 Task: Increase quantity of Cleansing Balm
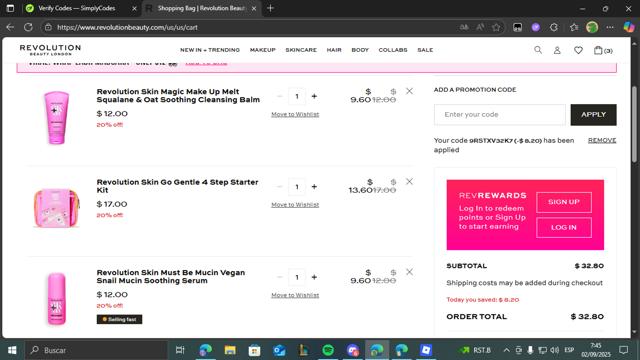tap(314, 96)
